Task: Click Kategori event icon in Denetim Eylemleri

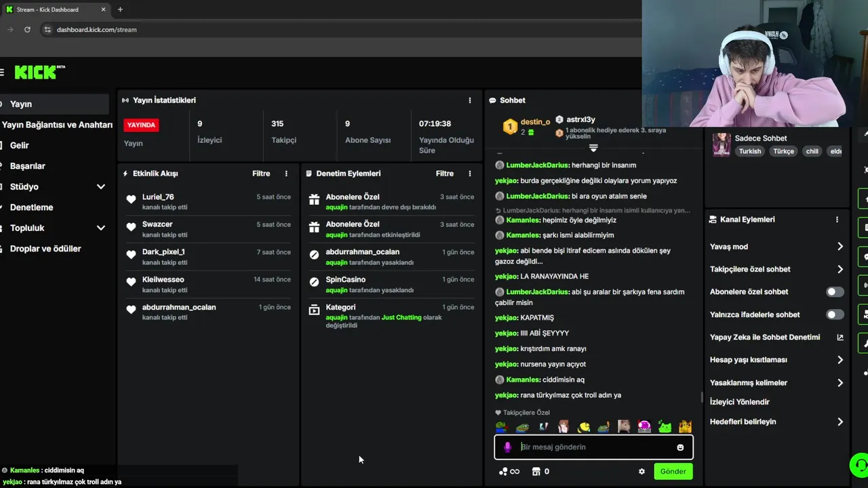Action: pos(314,310)
